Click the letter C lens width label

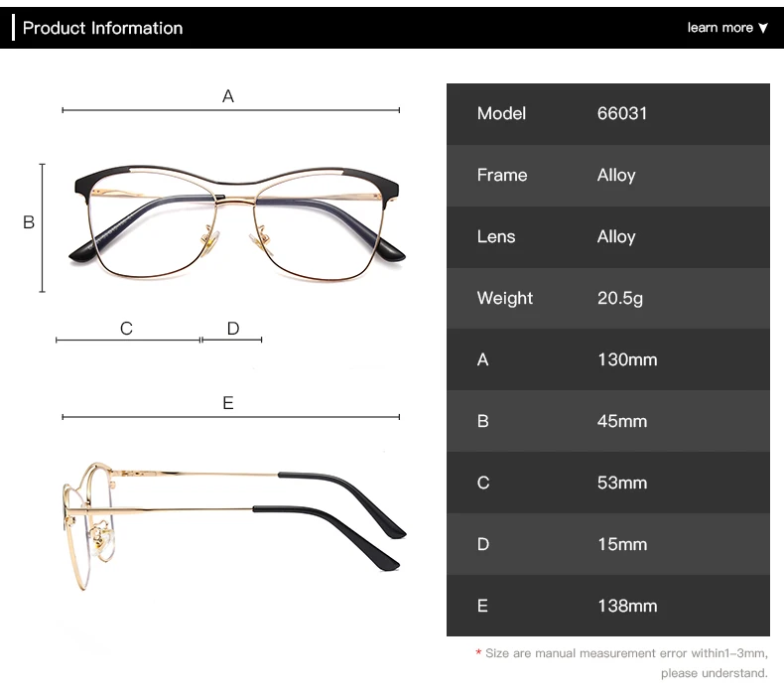point(126,329)
